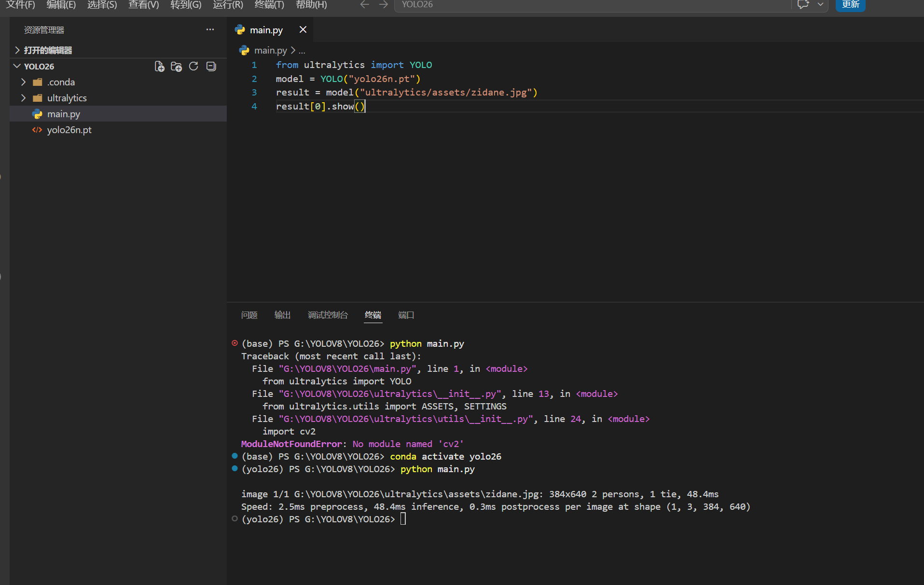The image size is (924, 585).
Task: Click line number 1 in editor gutter
Action: point(254,65)
